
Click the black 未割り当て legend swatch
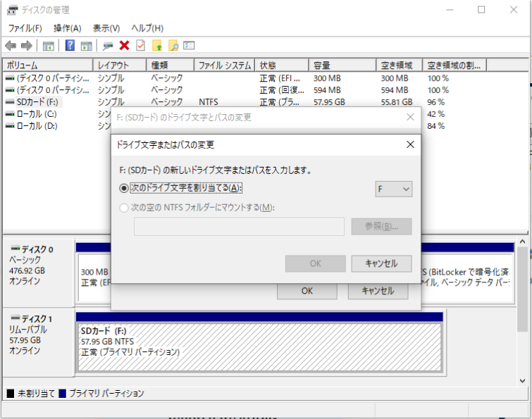coord(11,393)
